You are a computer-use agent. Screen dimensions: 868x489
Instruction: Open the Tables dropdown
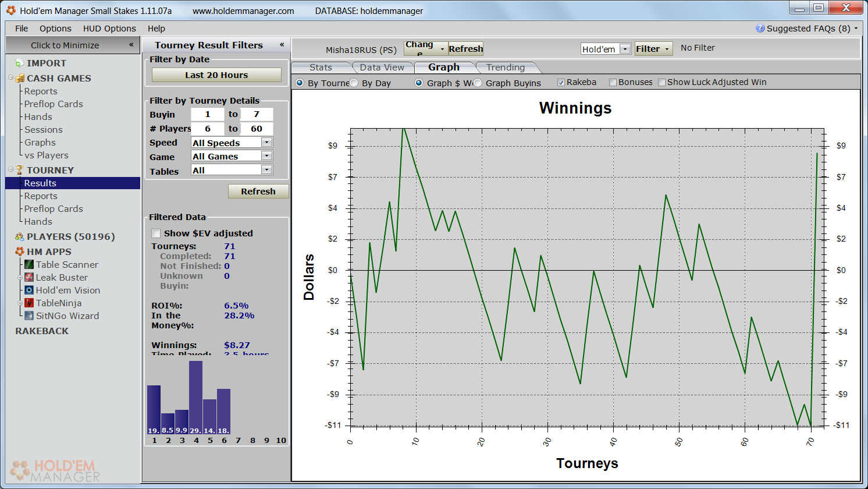coord(266,169)
